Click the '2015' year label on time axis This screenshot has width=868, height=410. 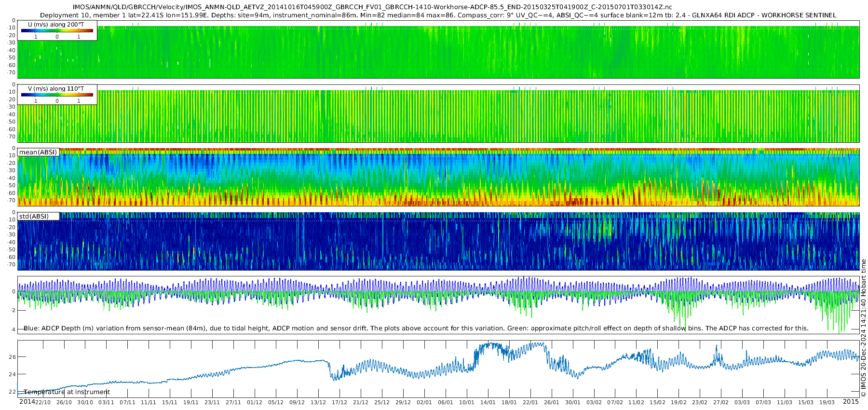point(851,401)
